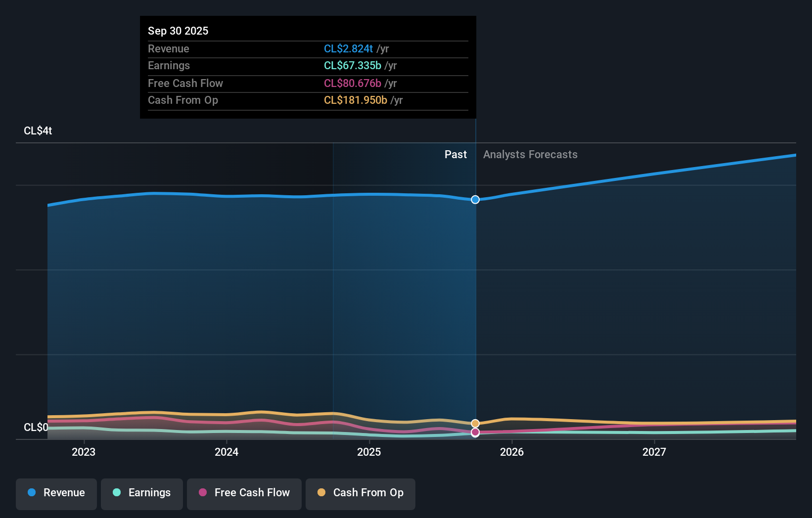Click the orange Cash From Op legend dot
This screenshot has height=518, width=812.
coord(321,493)
